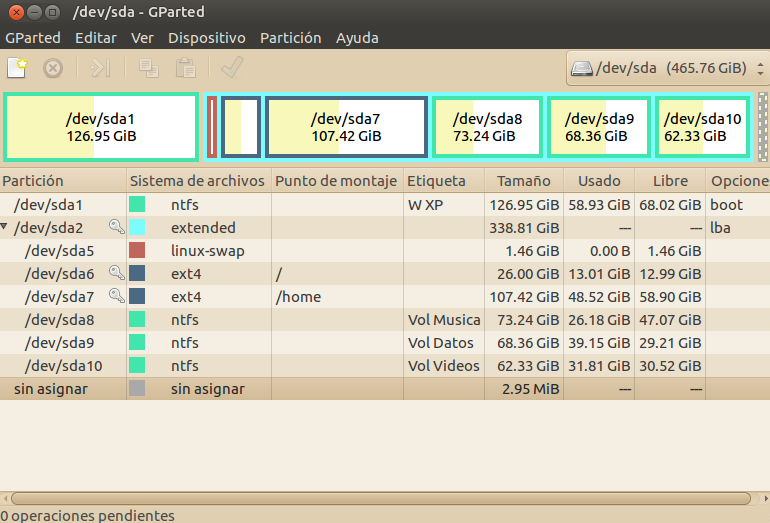Click the Resize/Move toolbar icon
Screen dimensions: 770x523
100,68
